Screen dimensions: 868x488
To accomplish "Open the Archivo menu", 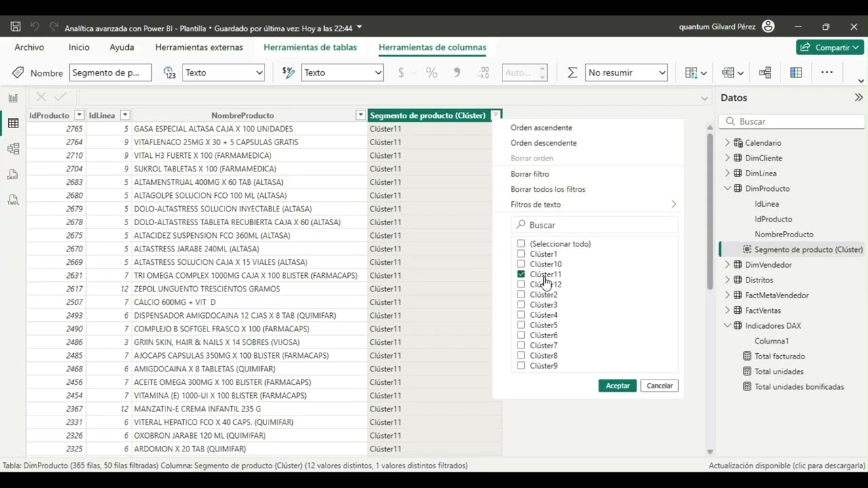I will [x=29, y=47].
